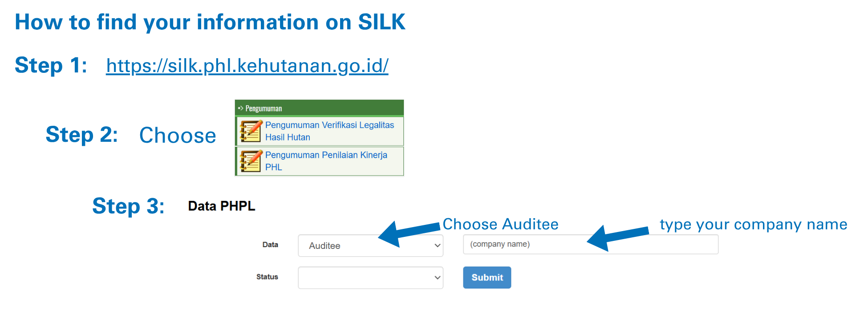Click the "type your company name" annotation
This screenshot has width=868, height=320.
click(x=753, y=224)
